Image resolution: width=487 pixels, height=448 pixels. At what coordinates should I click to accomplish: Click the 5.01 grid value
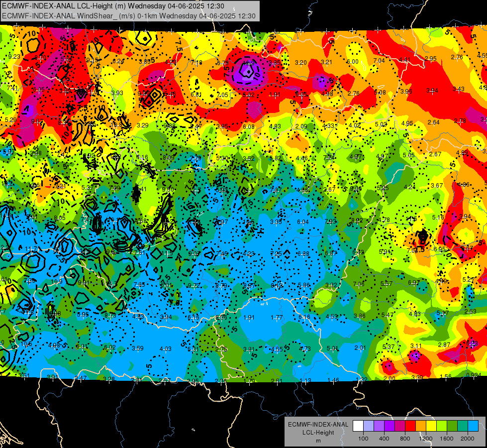pyautogui.click(x=332, y=348)
